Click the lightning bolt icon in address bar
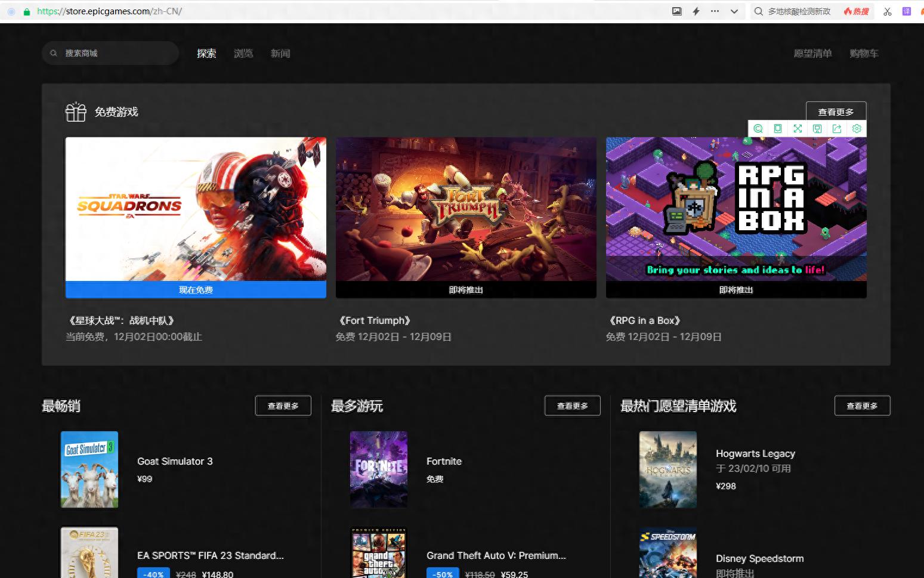Viewport: 924px width, 578px height. pos(696,11)
